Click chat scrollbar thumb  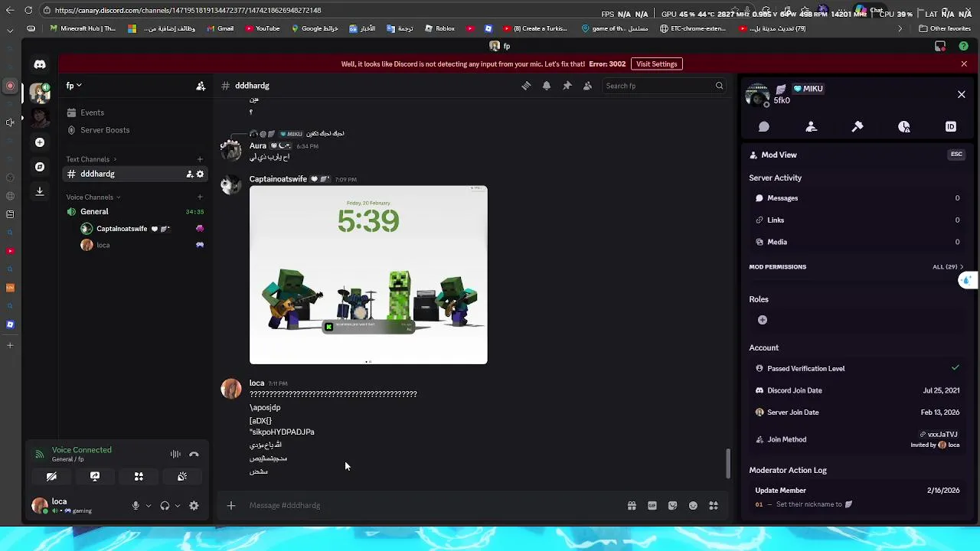pyautogui.click(x=727, y=463)
